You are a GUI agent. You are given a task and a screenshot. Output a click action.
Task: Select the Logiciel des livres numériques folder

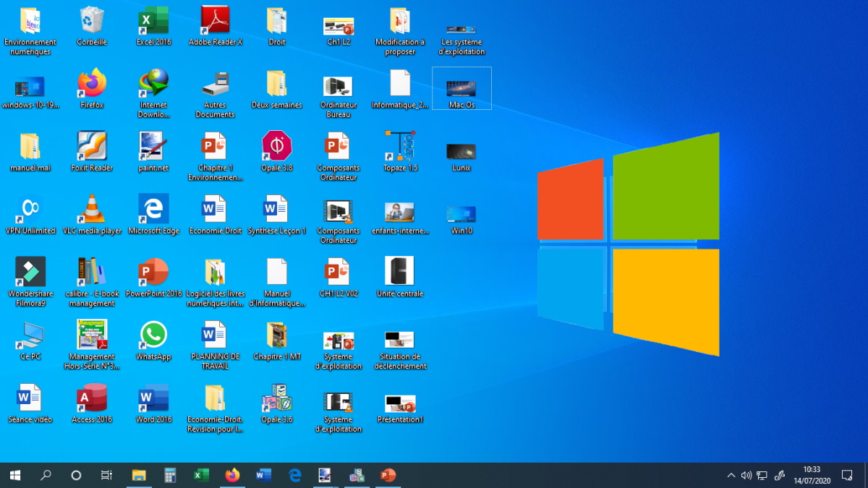[x=215, y=283]
